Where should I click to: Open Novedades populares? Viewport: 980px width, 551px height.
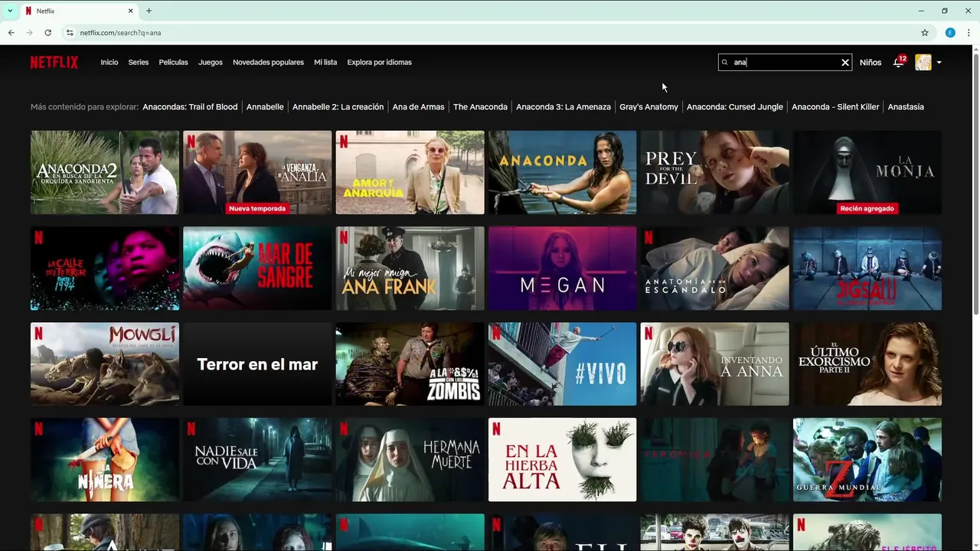click(268, 63)
